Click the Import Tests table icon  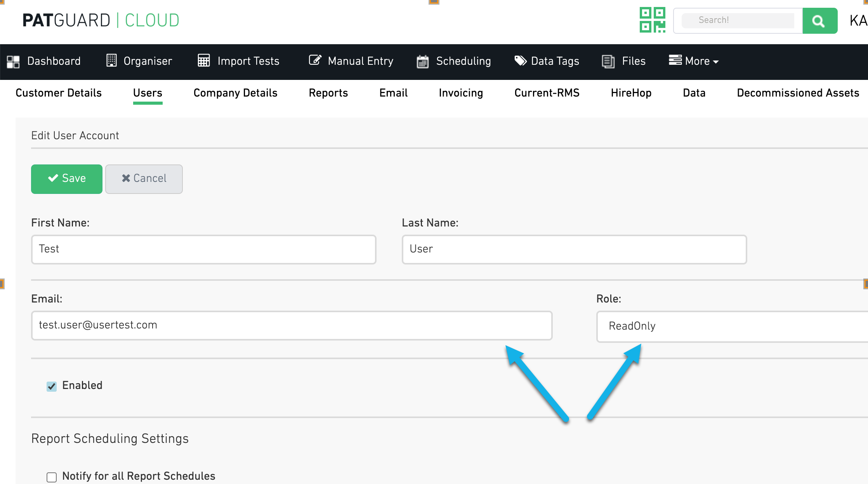(204, 60)
